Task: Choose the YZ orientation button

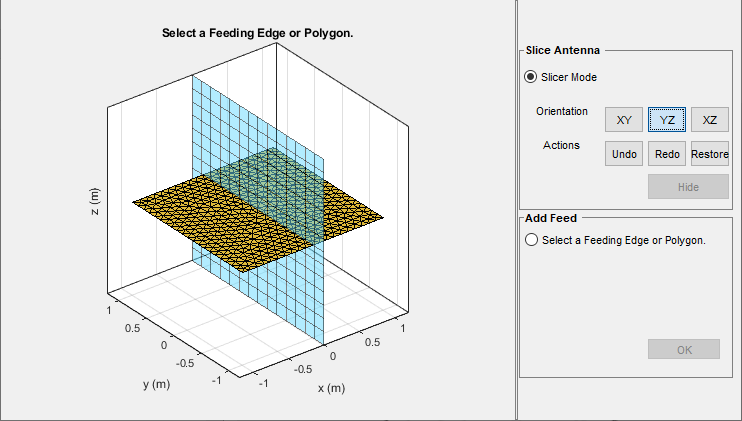Action: tap(667, 120)
